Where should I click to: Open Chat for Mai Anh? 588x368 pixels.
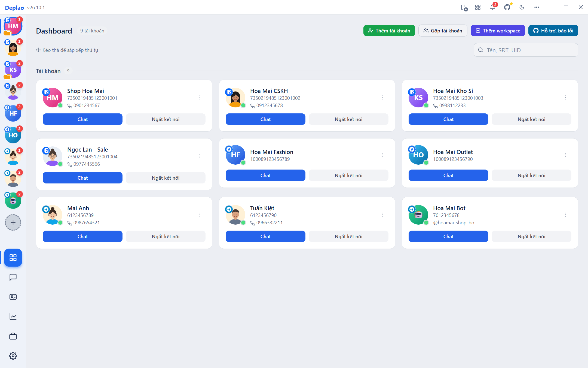[x=82, y=236]
